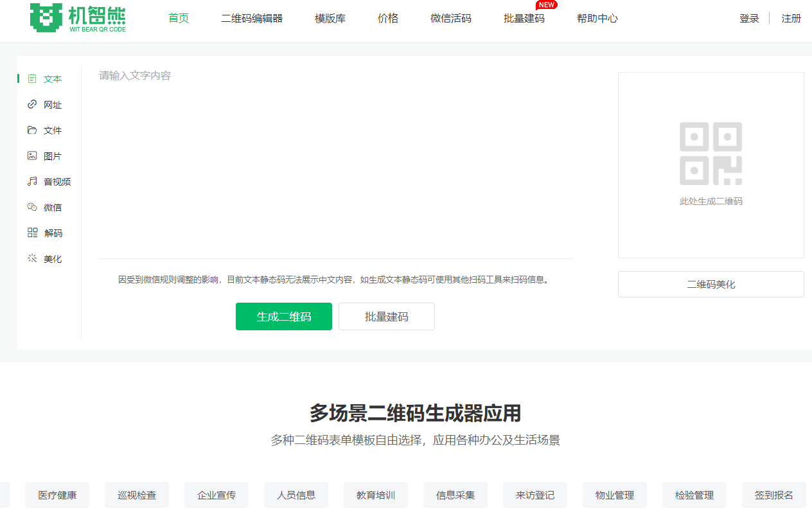Select the 物业管理 scenario tag
Viewport: 812px width, 525px height.
coord(615,495)
